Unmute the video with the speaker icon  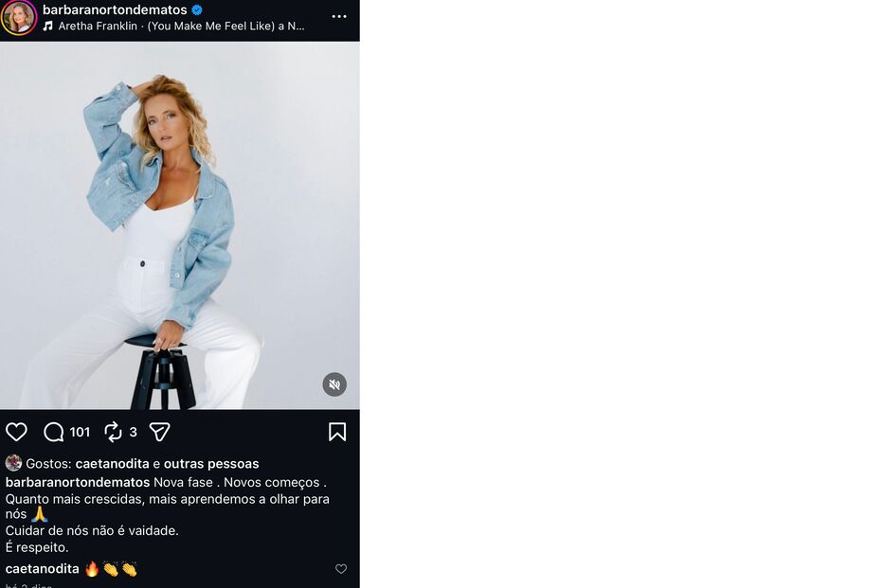point(334,384)
